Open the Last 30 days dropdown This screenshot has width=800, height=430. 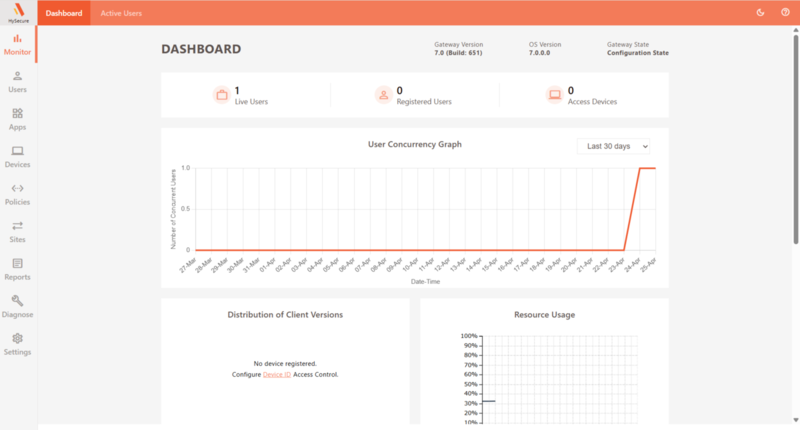point(613,146)
